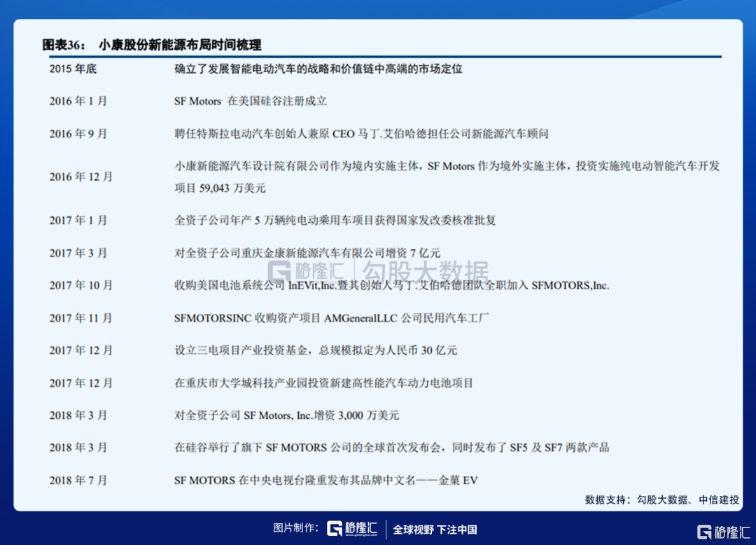
Task: Select the date 2017年3月
Action: [x=78, y=253]
